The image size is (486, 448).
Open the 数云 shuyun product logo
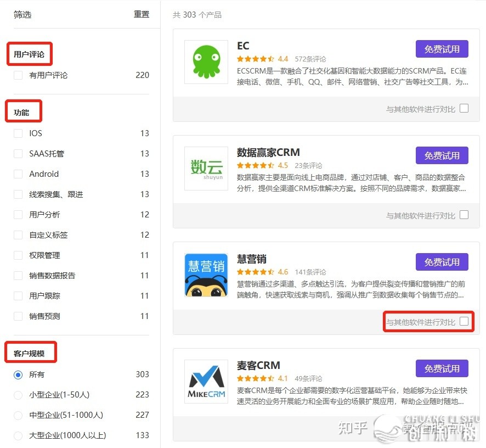[x=206, y=169]
